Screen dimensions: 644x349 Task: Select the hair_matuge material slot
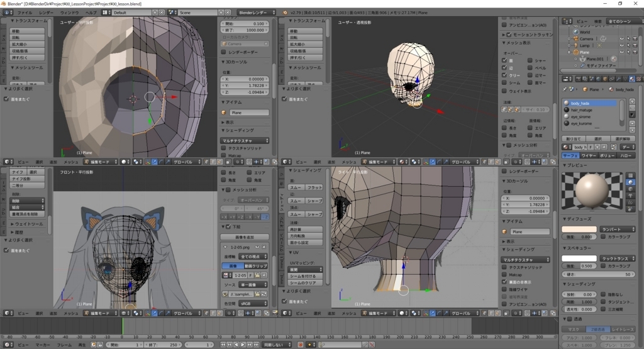582,109
